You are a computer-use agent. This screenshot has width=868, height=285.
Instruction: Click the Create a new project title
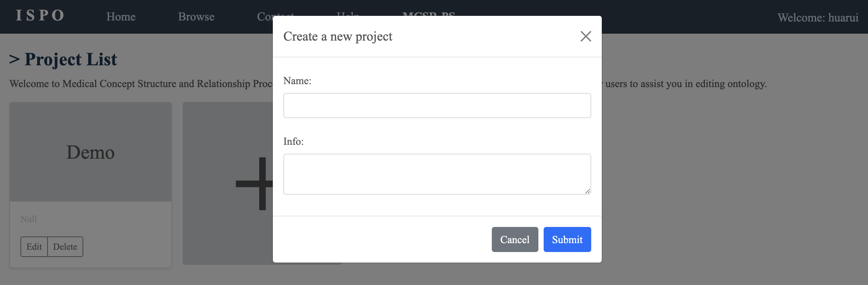point(338,36)
